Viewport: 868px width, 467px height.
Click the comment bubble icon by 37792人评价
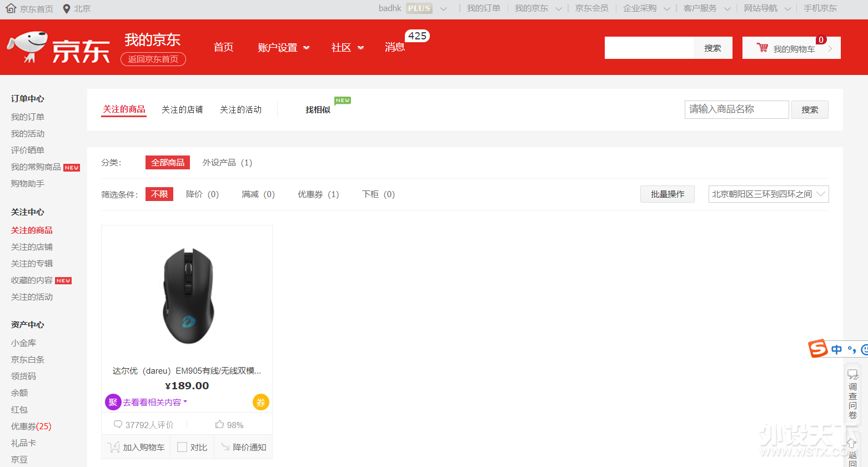pyautogui.click(x=118, y=424)
